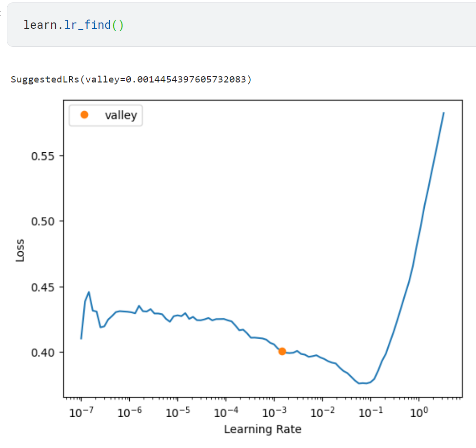The image size is (476, 448).
Task: Click the 0.55 y-axis tick label
Action: pos(43,156)
